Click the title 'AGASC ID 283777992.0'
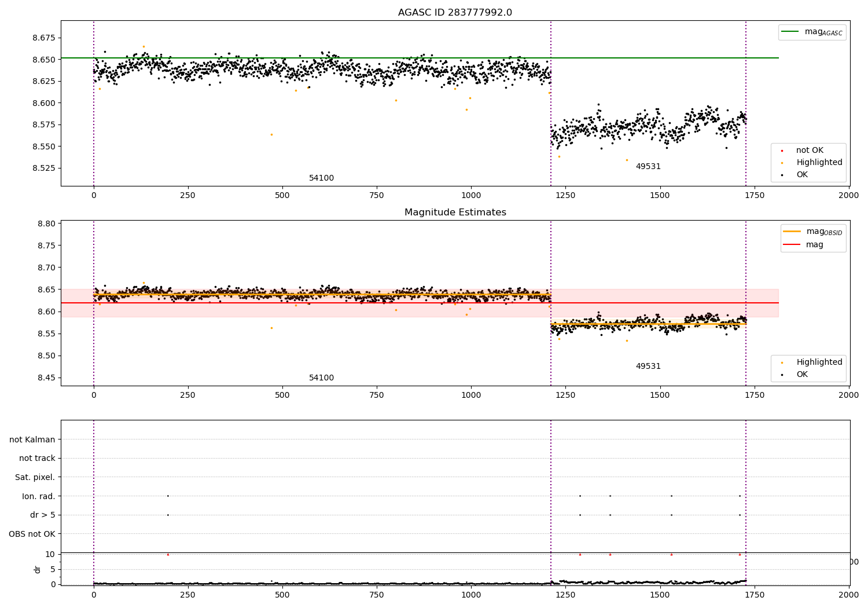 pyautogui.click(x=455, y=13)
